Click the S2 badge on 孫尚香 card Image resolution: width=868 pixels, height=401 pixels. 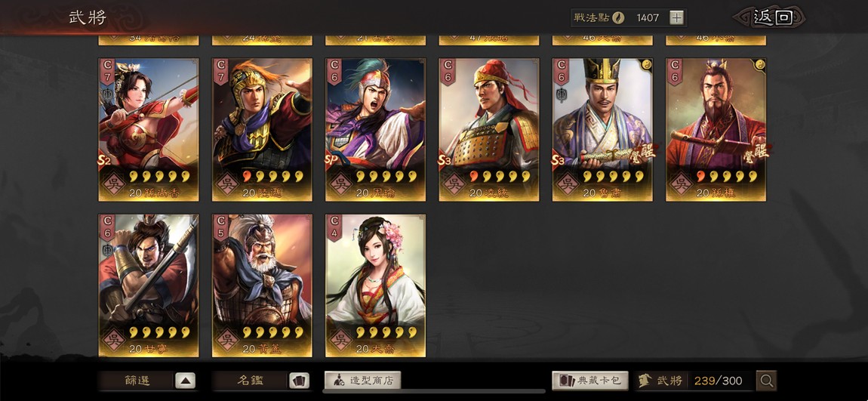(x=106, y=160)
